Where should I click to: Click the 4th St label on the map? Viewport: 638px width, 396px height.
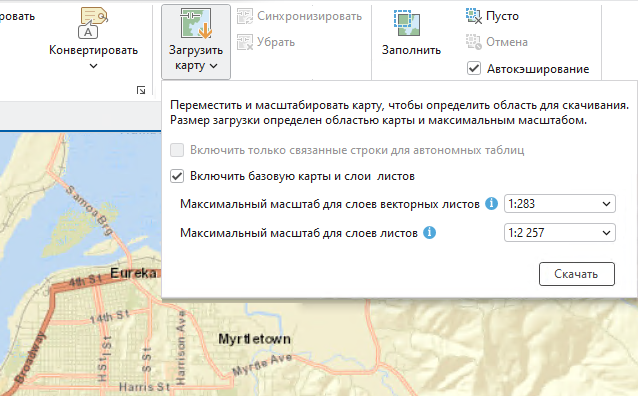(x=85, y=281)
